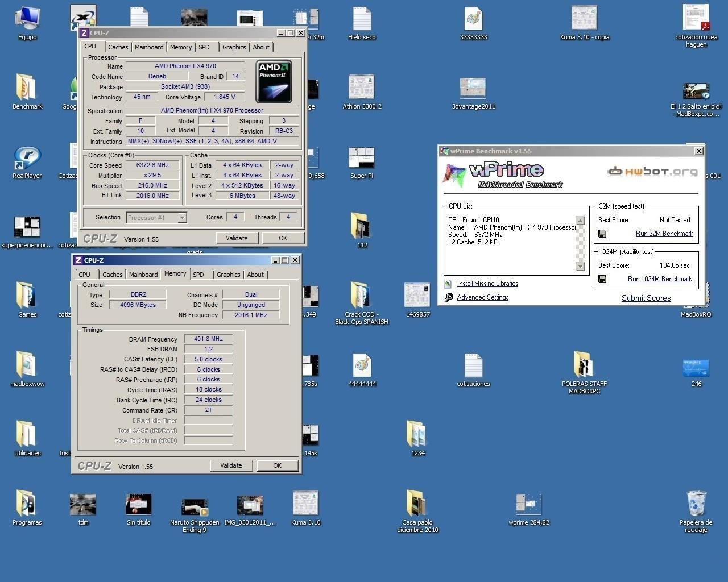728x582 pixels.
Task: Click the Multiplier value x 29.5
Action: (152, 176)
